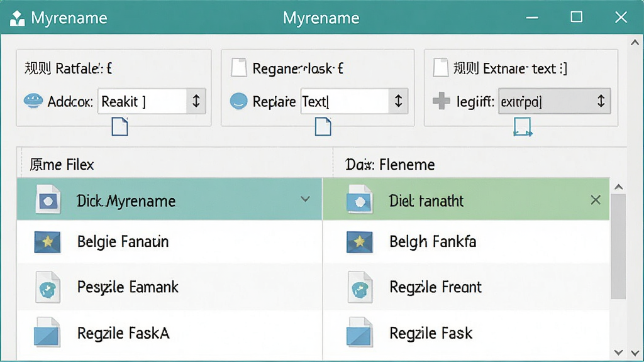Toggle the Reganerdosk checkbox
Viewport: 644px width, 362px height.
[238, 68]
